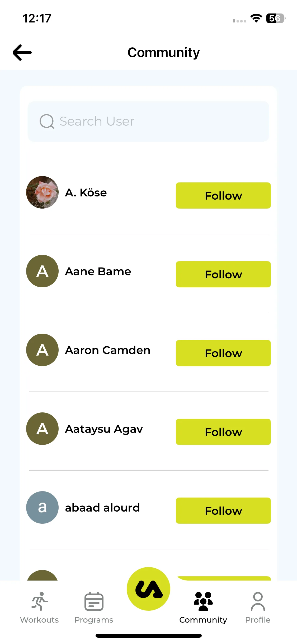297x644 pixels.
Task: Focus the Search User field
Action: click(148, 121)
